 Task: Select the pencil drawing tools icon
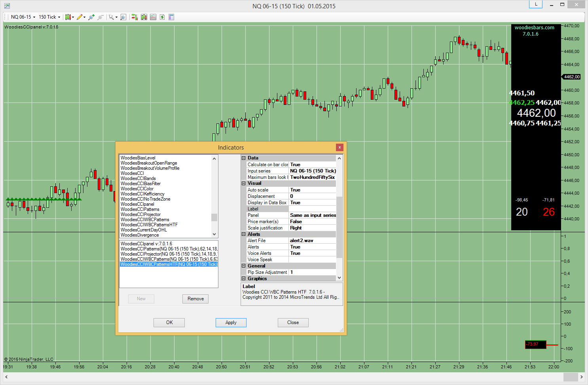tap(80, 17)
